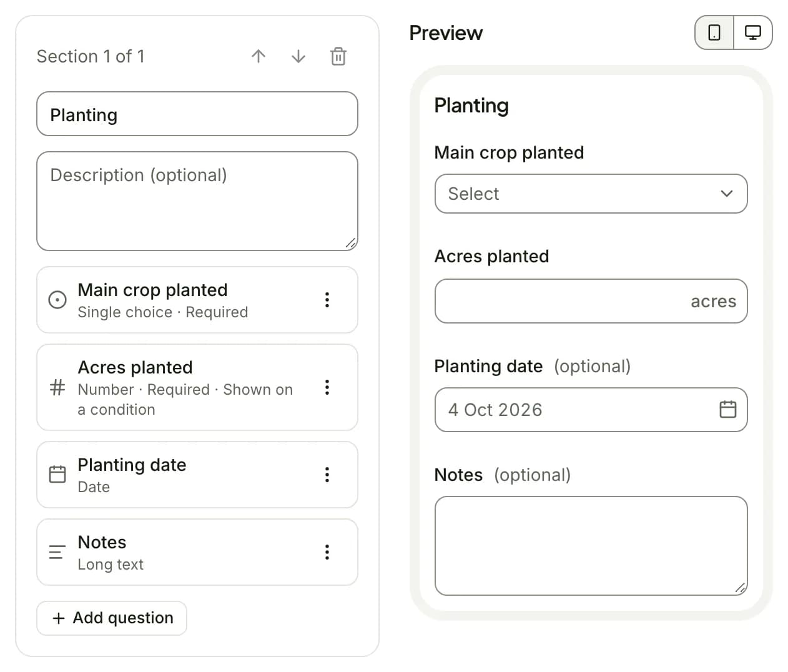This screenshot has width=788, height=672.
Task: Select the Notes question card
Action: pyautogui.click(x=197, y=552)
